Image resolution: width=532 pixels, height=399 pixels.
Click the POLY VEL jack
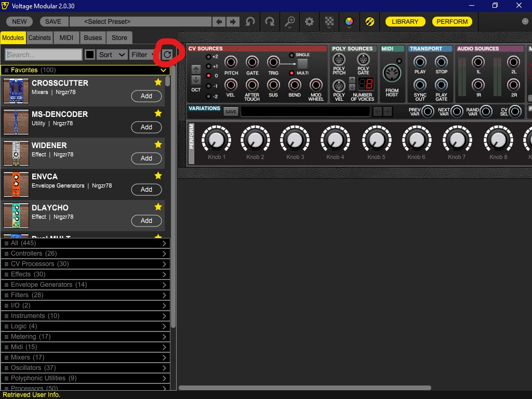339,86
